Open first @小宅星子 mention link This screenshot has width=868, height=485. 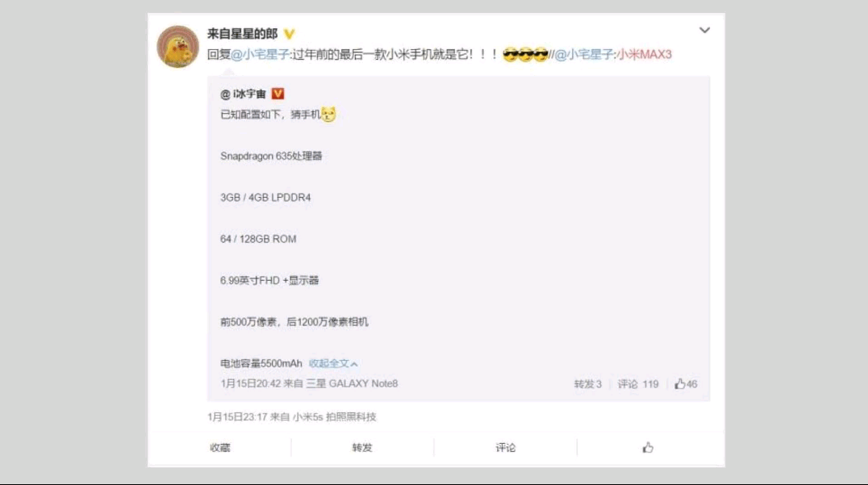click(x=260, y=54)
